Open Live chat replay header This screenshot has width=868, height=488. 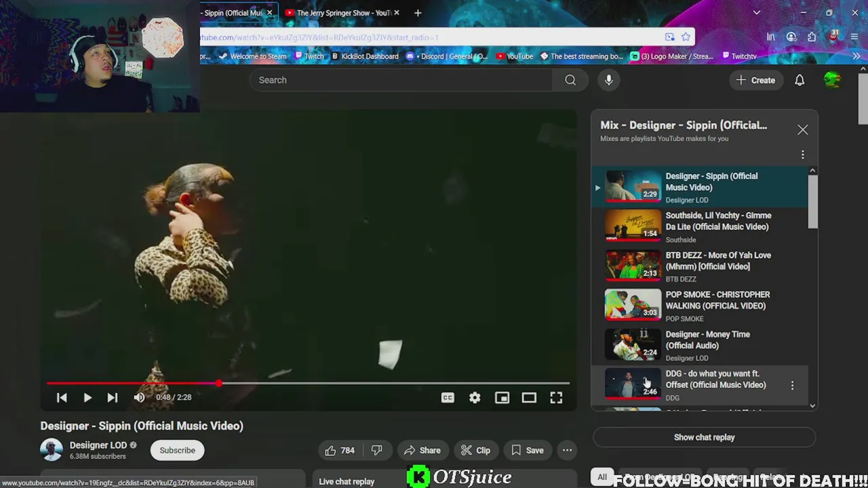tap(347, 481)
